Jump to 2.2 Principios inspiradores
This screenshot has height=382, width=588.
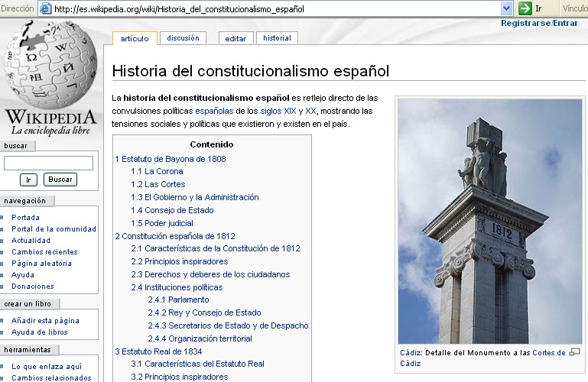coord(179,261)
